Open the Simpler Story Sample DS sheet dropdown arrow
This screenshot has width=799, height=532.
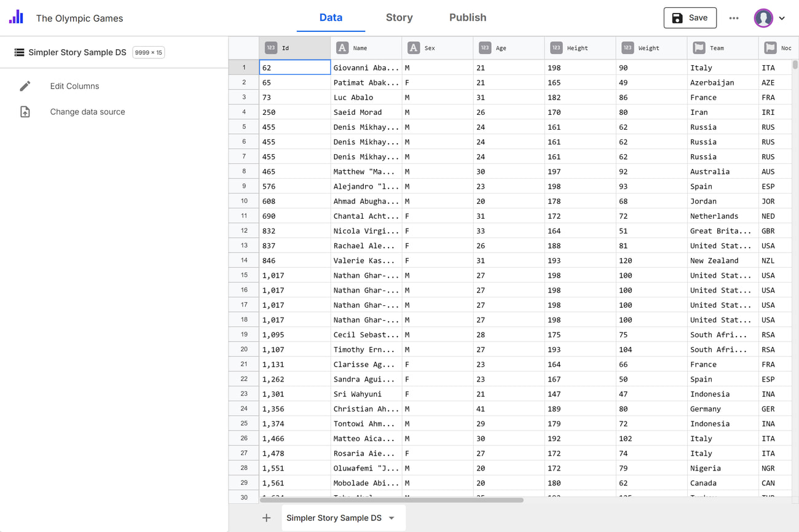(x=392, y=518)
